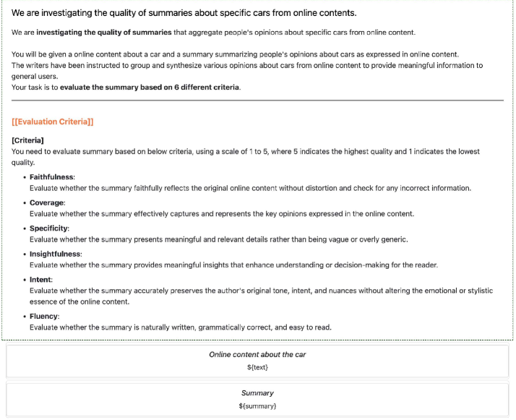Select the Intent criterion label
This screenshot has height=420, width=516.
coord(41,280)
